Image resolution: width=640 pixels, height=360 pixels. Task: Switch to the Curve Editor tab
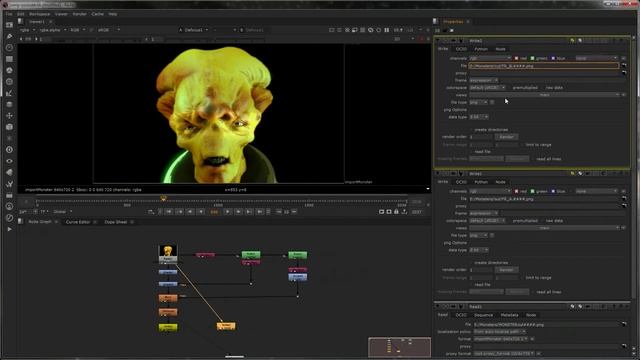click(78, 222)
